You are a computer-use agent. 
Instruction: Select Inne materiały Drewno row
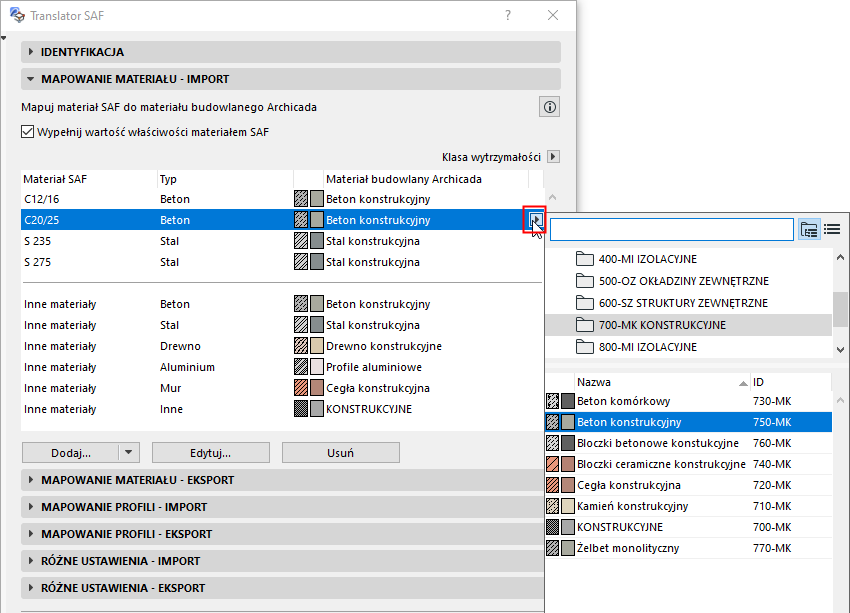[x=282, y=346]
